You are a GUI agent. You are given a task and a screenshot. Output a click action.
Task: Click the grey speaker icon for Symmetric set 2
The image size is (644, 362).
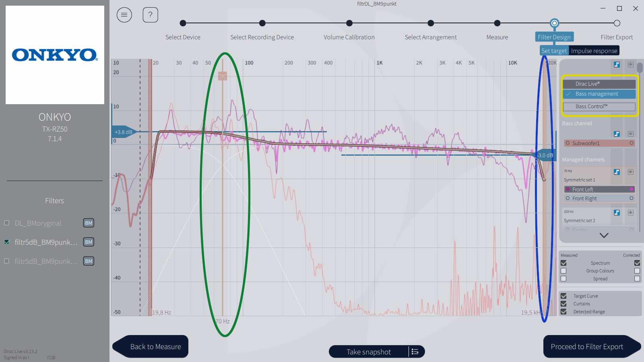pyautogui.click(x=631, y=212)
